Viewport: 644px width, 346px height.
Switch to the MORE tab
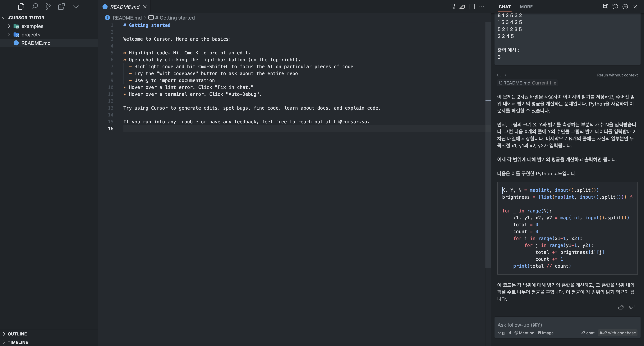[526, 7]
